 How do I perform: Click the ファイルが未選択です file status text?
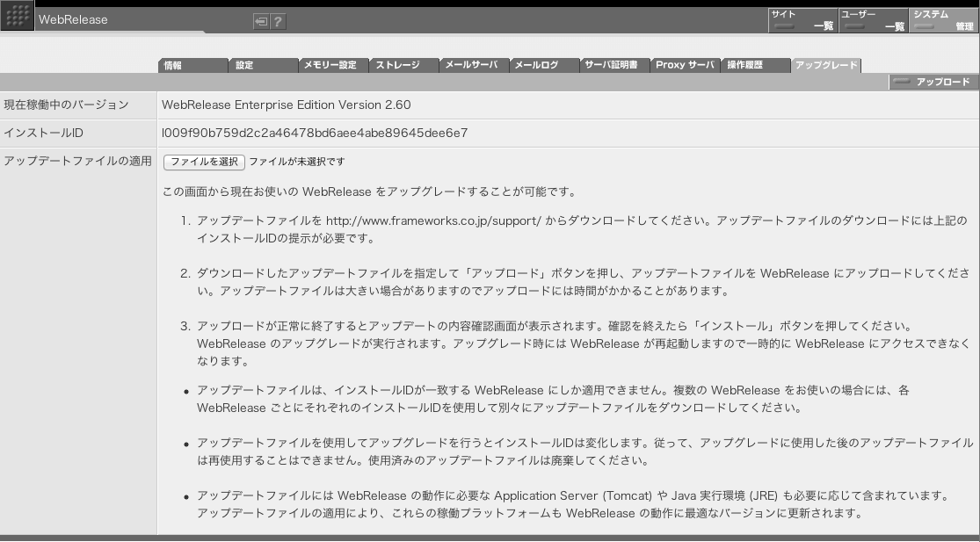(x=297, y=162)
